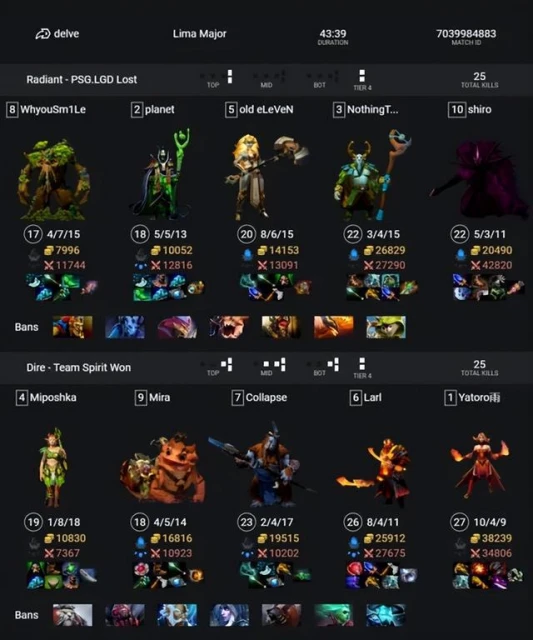The image size is (533, 640).
Task: Click the level 27 badge for Yatoro
Action: pyautogui.click(x=459, y=522)
